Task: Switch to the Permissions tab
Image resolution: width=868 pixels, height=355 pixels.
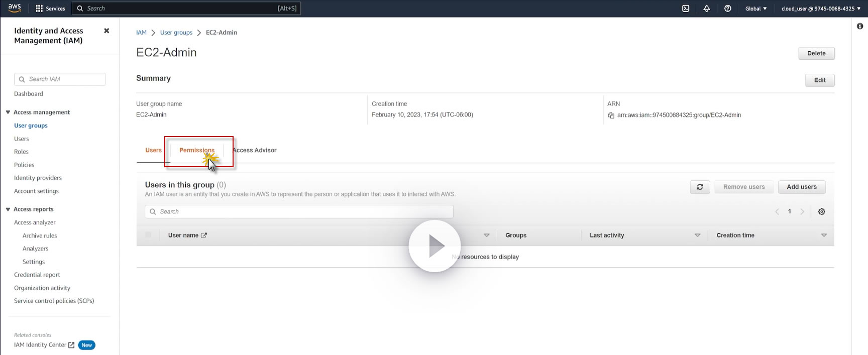Action: point(197,150)
